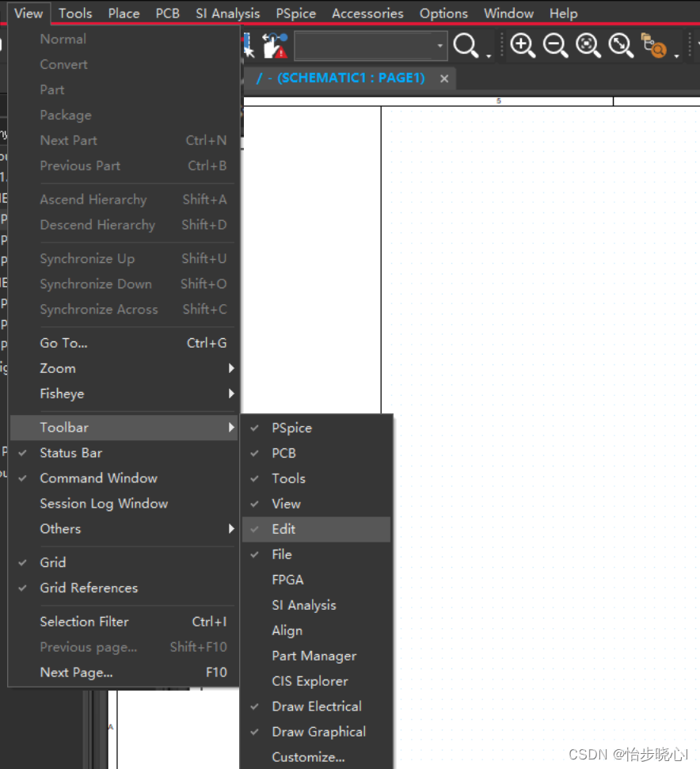The image size is (700, 769).
Task: Click the hand pointer with warning icon
Action: pyautogui.click(x=275, y=46)
